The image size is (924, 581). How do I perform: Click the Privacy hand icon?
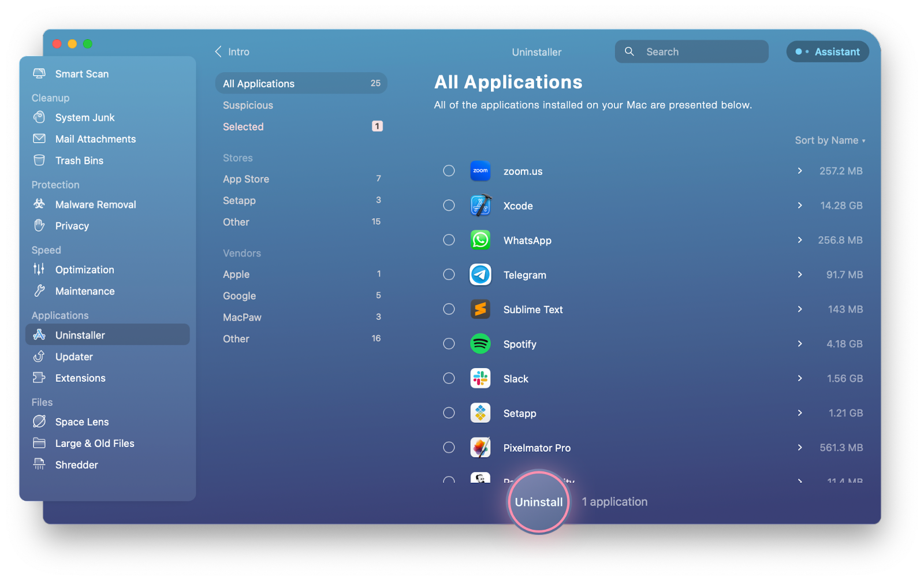(39, 225)
